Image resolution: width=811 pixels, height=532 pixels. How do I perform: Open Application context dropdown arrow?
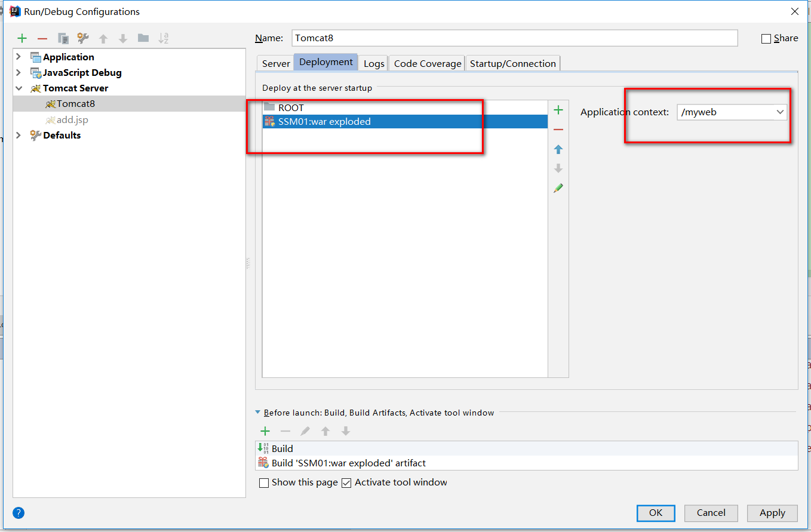780,112
